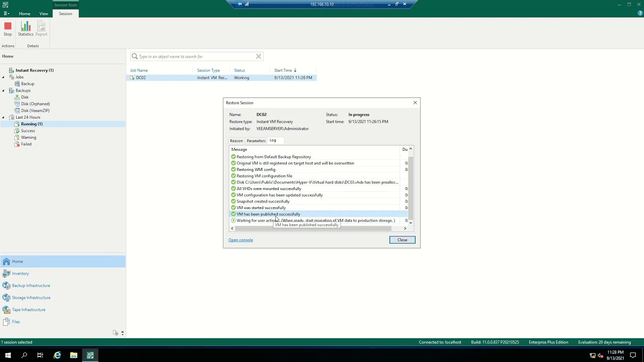Select the Session ribbon tab
This screenshot has height=362, width=644.
pos(65,14)
